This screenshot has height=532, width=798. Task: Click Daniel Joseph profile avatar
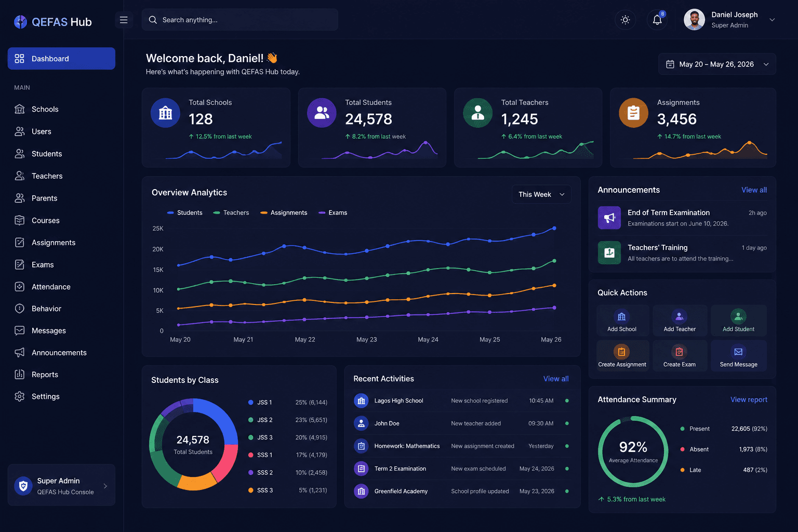pyautogui.click(x=694, y=20)
